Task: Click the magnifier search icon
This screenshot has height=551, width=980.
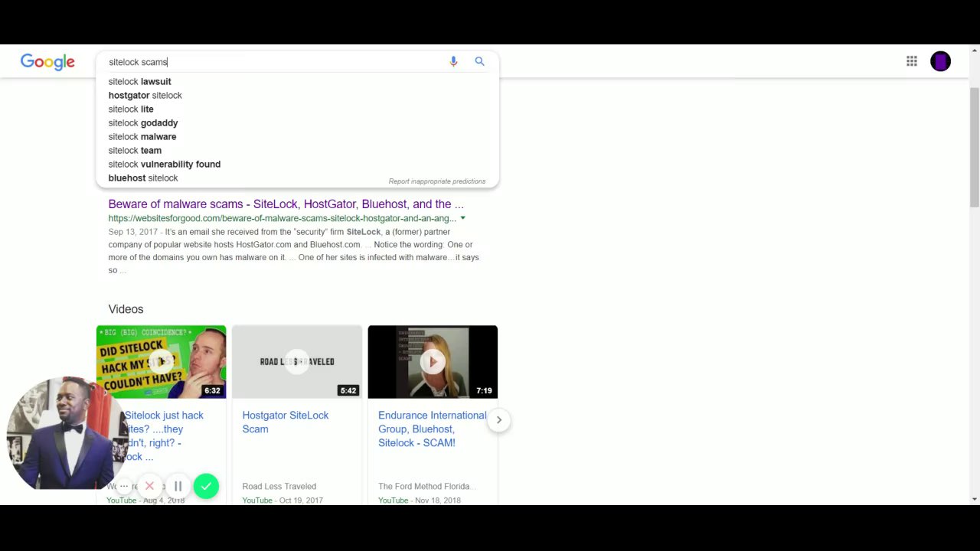Action: pyautogui.click(x=479, y=61)
